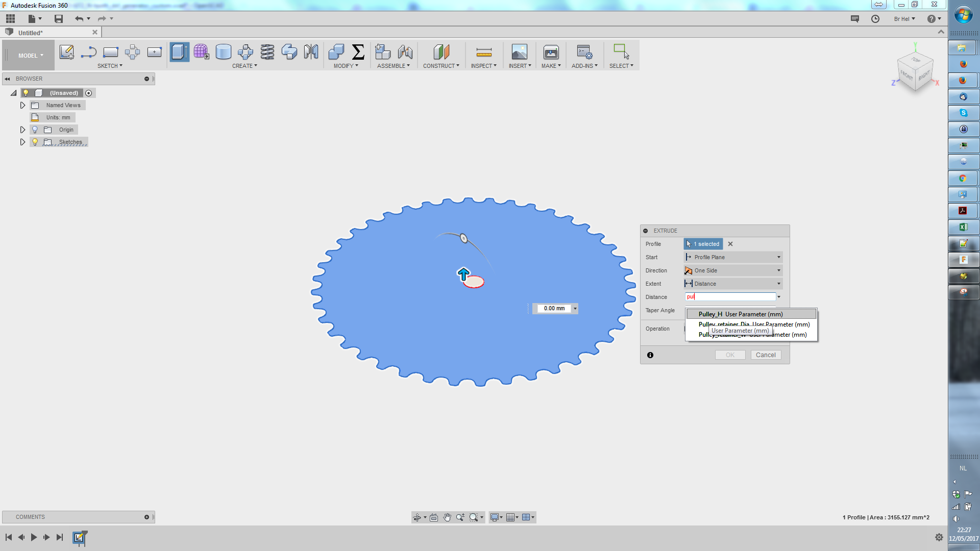The height and width of the screenshot is (551, 980).
Task: Click the Create Form sculpt icon
Action: (201, 52)
